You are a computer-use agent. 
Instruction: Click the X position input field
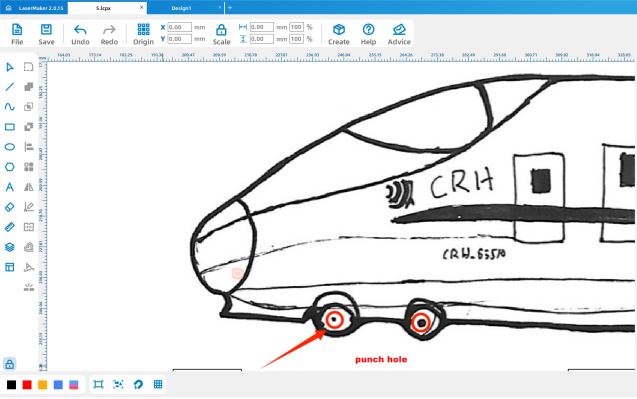tap(179, 27)
